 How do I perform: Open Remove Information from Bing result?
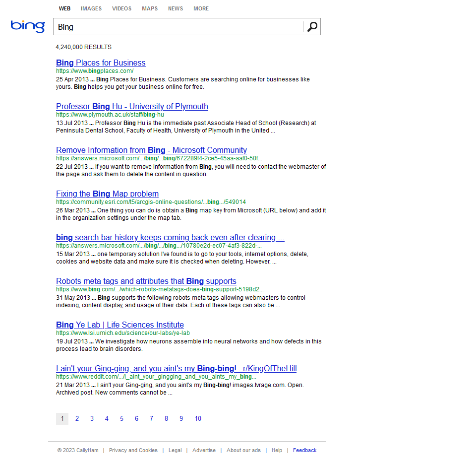(152, 150)
